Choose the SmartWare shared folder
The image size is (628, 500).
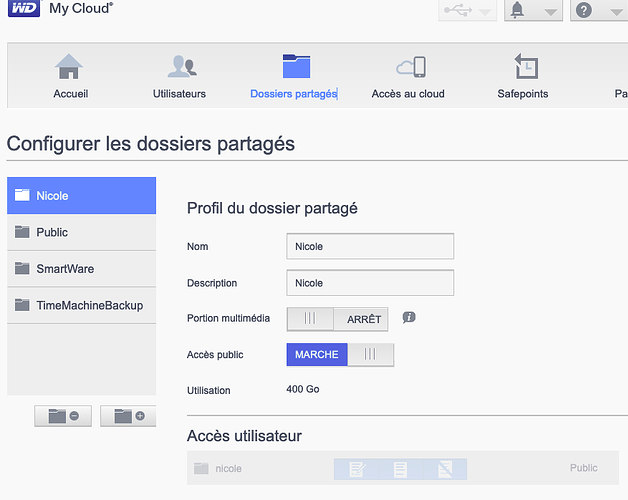point(81,269)
